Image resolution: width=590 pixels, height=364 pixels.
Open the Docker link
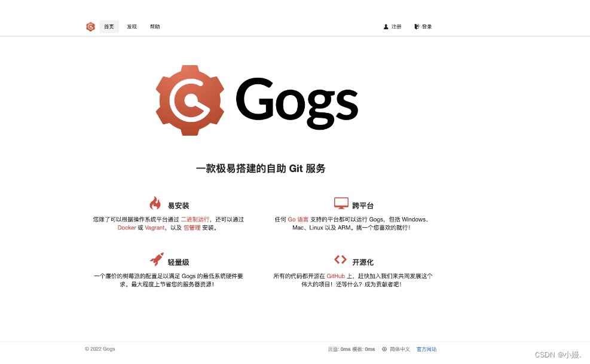pos(127,228)
